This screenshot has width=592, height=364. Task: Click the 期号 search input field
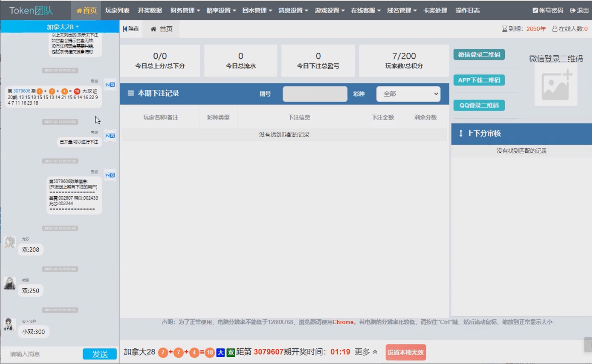click(315, 94)
